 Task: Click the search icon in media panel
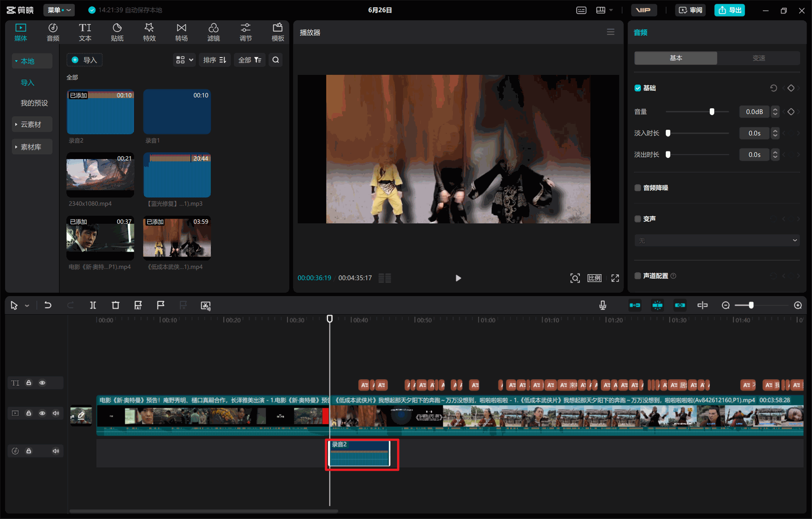276,60
